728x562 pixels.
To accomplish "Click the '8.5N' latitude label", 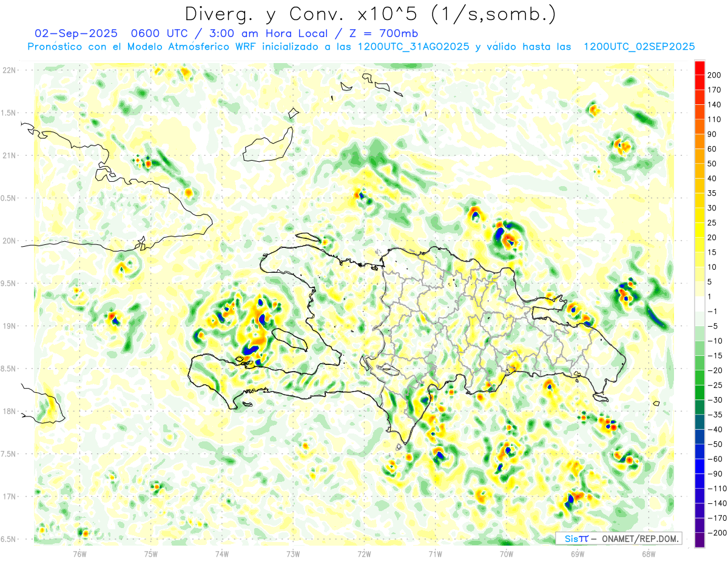I will (10, 369).
